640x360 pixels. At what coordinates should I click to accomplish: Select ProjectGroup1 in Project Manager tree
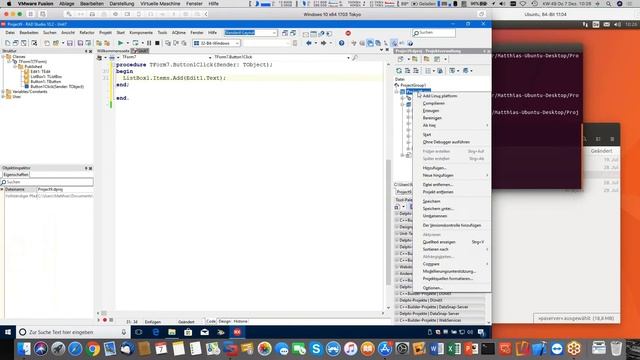pyautogui.click(x=413, y=85)
